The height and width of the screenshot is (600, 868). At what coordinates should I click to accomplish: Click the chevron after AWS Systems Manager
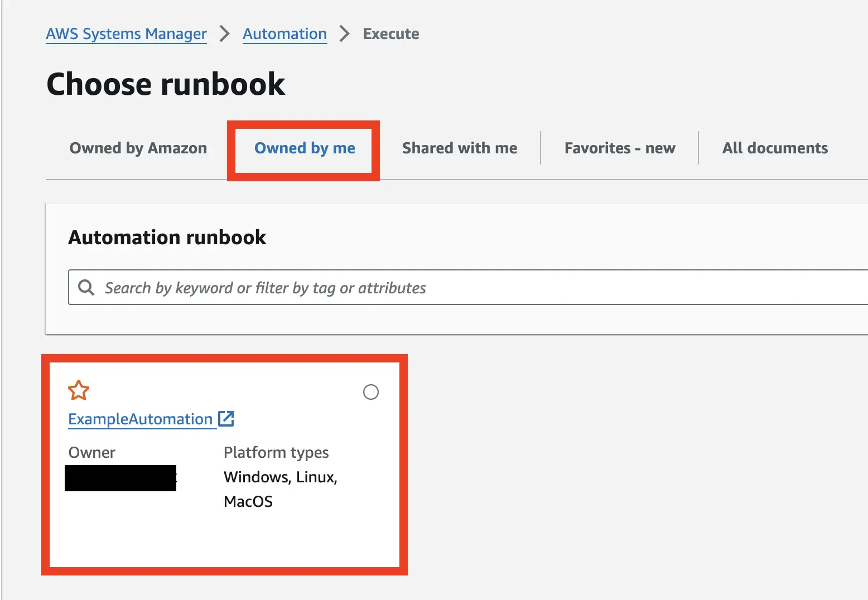pyautogui.click(x=224, y=33)
